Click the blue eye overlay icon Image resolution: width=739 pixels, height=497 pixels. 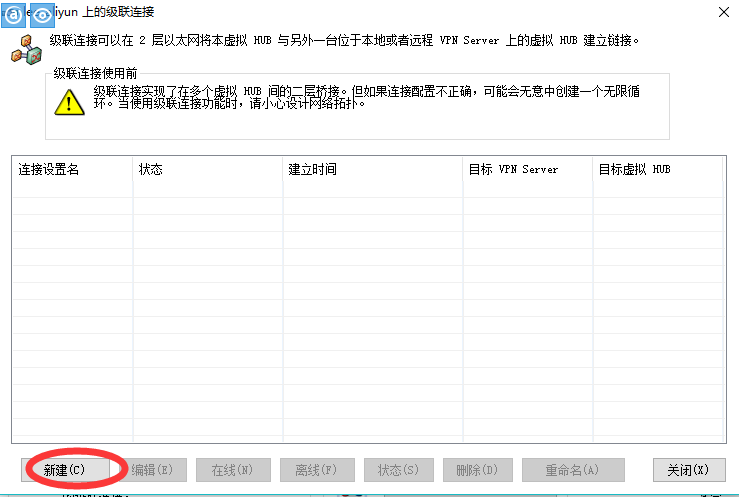coord(41,15)
